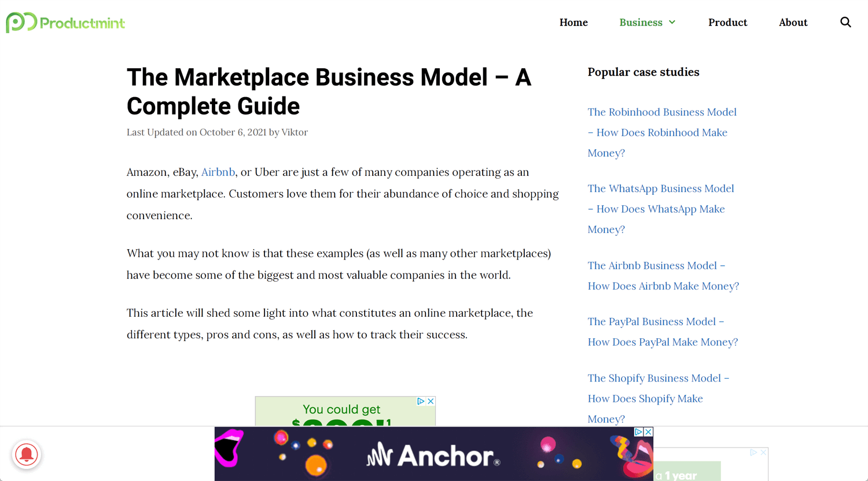Open the Productmint logo homepage link
This screenshot has width=868, height=481.
point(65,23)
